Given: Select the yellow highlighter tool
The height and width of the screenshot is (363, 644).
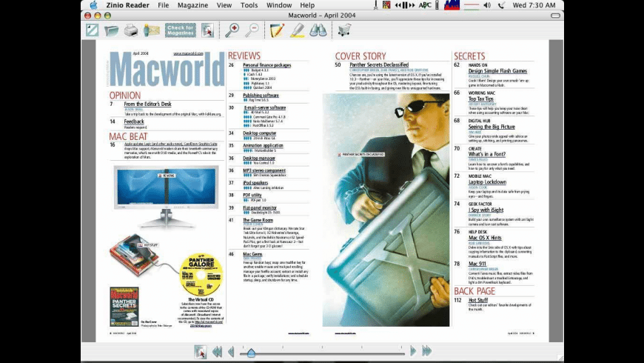Looking at the screenshot, I should [x=298, y=30].
